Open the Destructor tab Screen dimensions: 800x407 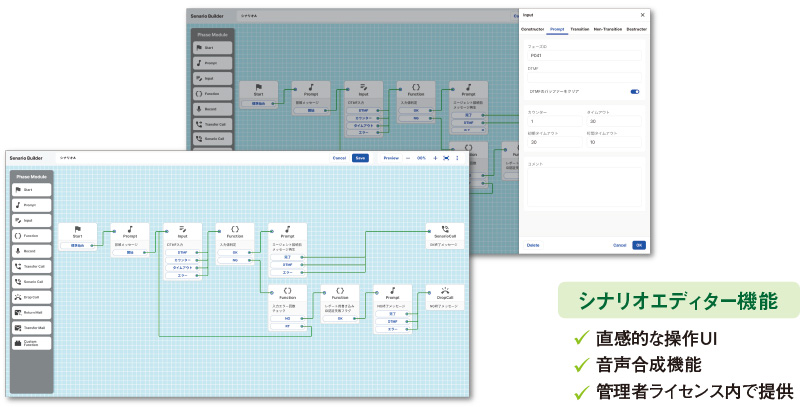click(636, 30)
